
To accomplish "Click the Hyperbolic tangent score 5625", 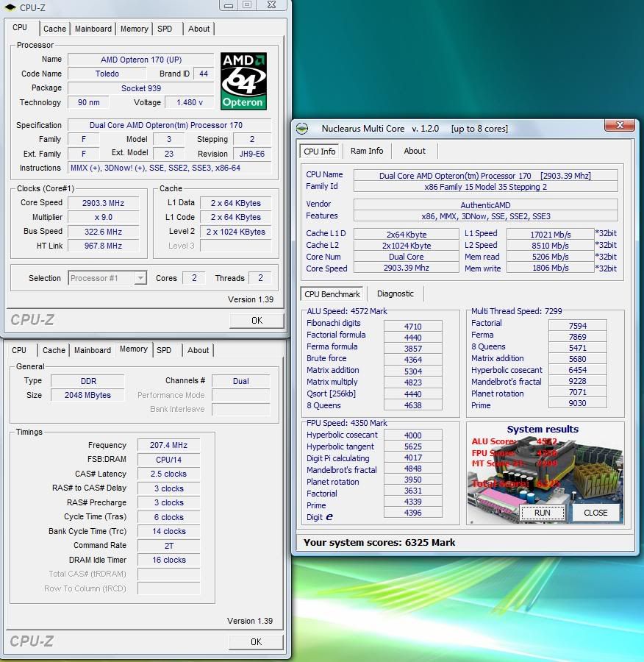I will pos(412,446).
